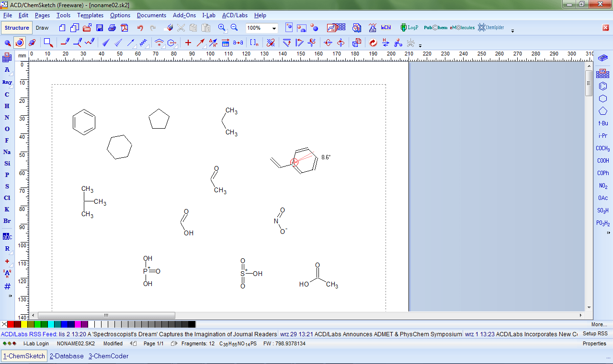Pick the red color swatch in the palette

point(11,324)
